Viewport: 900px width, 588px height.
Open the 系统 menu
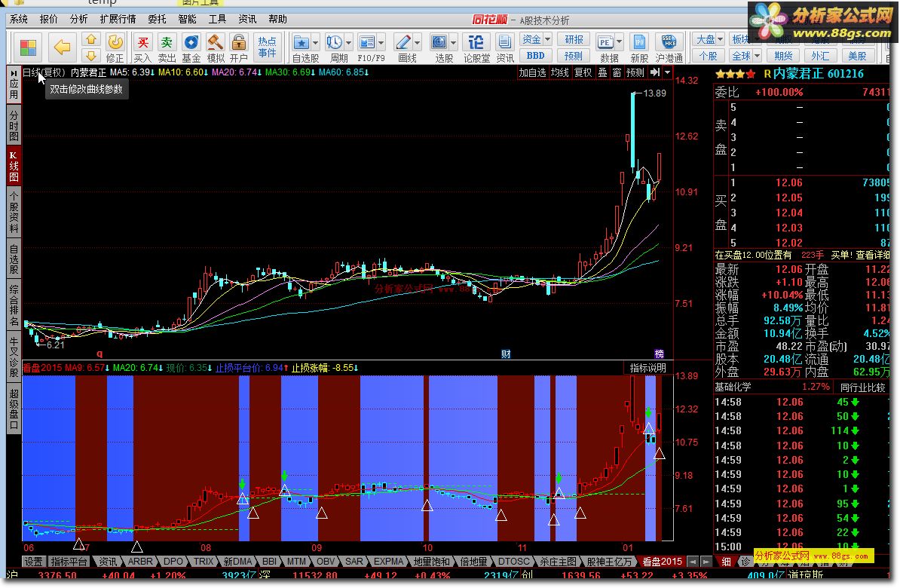18,19
